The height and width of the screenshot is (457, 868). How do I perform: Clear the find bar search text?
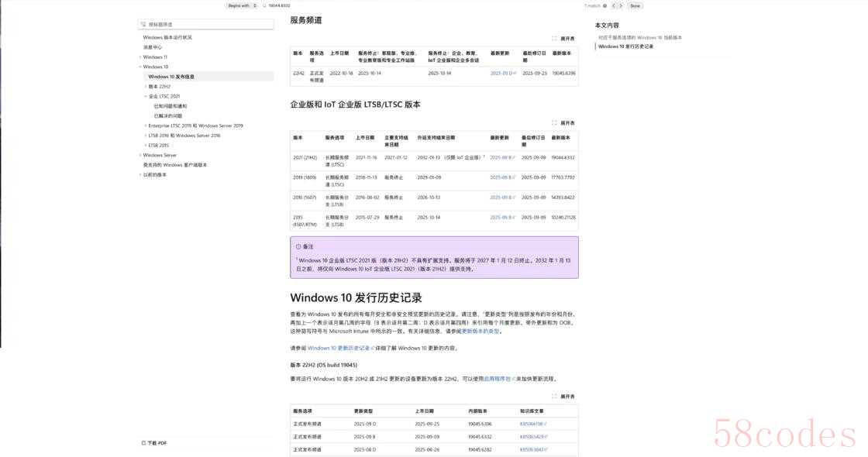pos(604,5)
